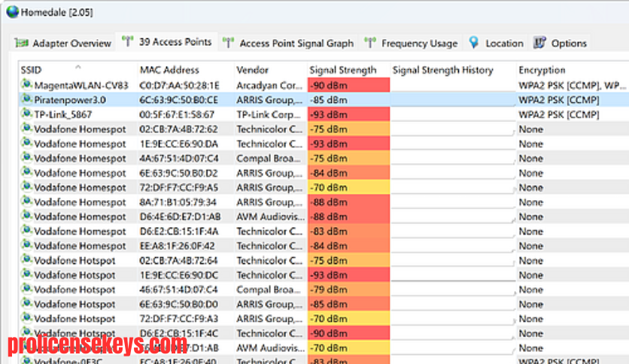The width and height of the screenshot is (629, 364).
Task: Select MAC address 6C:63:9C:50:B0:CE
Action: coord(179,100)
